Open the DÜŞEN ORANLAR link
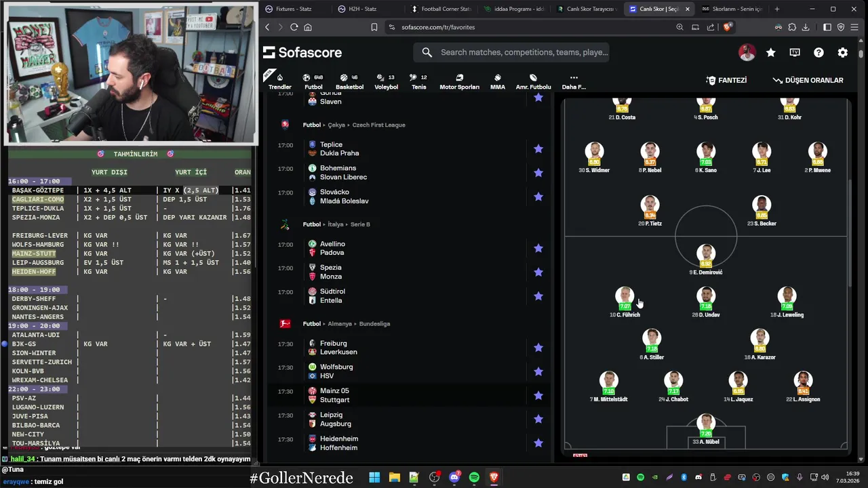868x488 pixels. [x=808, y=80]
